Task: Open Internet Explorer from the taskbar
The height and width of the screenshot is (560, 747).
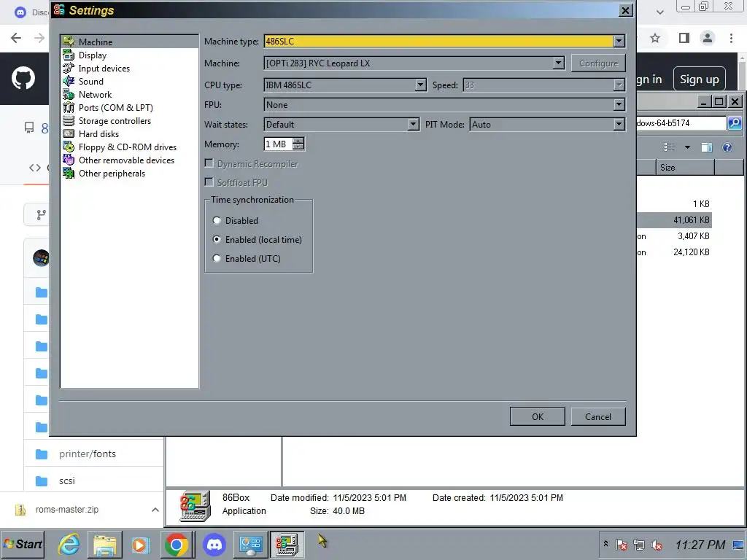Action: 69,544
